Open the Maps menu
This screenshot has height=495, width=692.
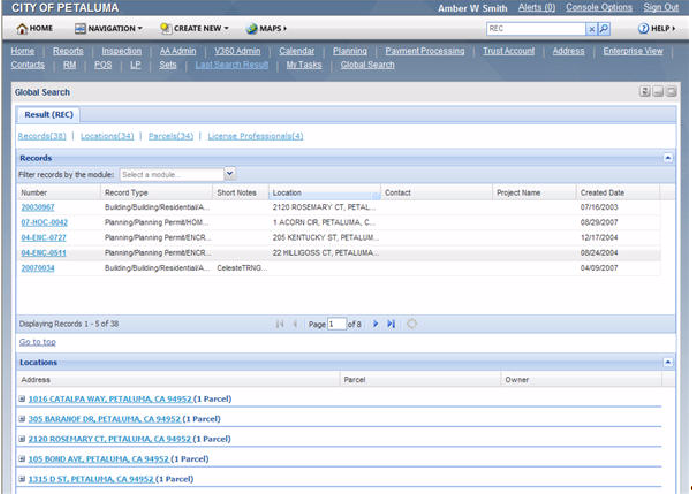[267, 28]
